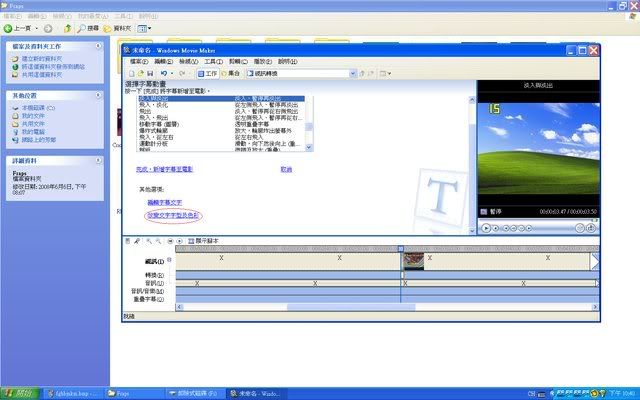Click the timeline zoom in magnifier icon
640x400 pixels.
(148, 241)
